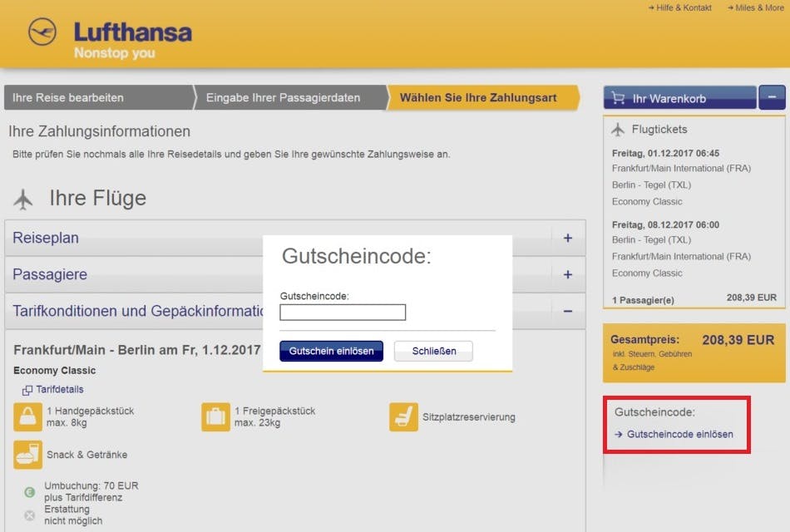
Task: Click the airplane icon beside Flugtickets
Action: (x=618, y=130)
